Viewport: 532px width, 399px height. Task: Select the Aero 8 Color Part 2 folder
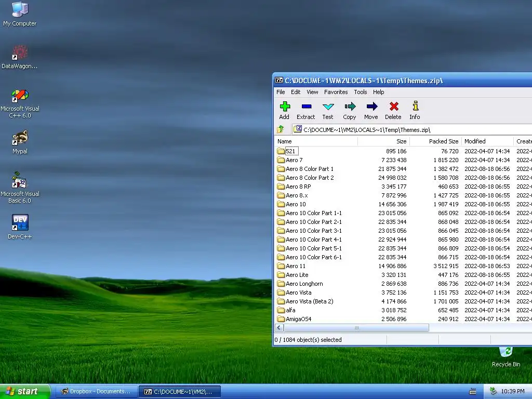coord(310,178)
